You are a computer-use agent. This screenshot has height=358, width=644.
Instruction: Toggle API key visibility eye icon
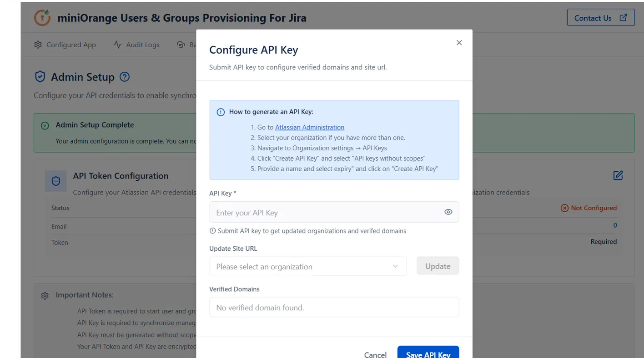point(448,212)
